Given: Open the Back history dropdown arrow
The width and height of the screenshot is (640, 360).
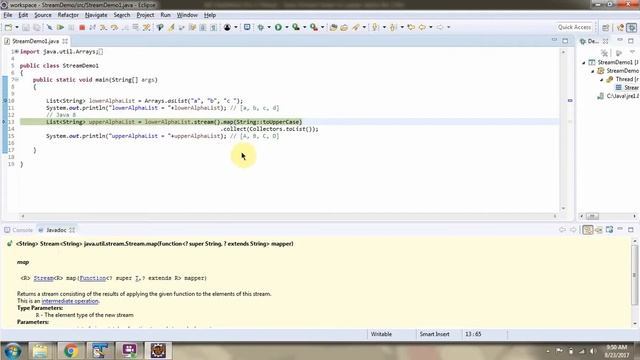Looking at the screenshot, I should click(x=431, y=27).
